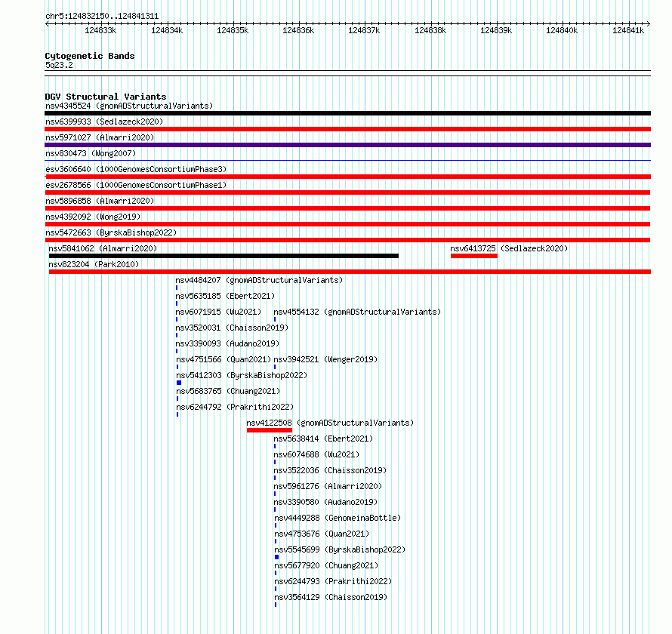Click the chr5:124832150..124841311 coordinates text
The width and height of the screenshot is (672, 634).
click(x=102, y=17)
